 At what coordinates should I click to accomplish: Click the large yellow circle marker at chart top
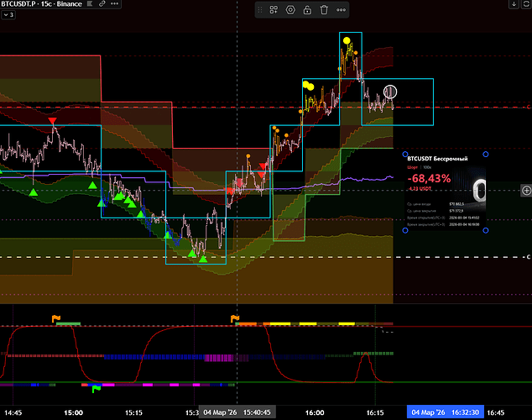click(346, 39)
